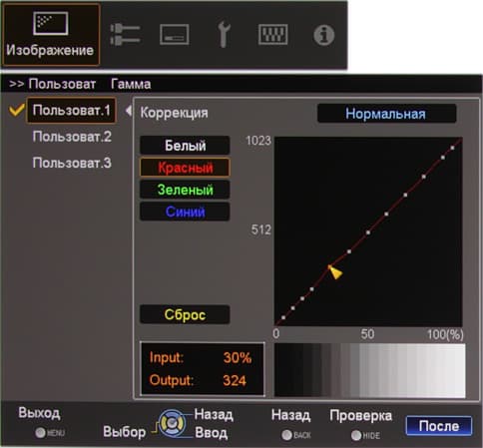This screenshot has height=448, width=483.
Task: Choose the Красный color channel
Action: pos(185,168)
